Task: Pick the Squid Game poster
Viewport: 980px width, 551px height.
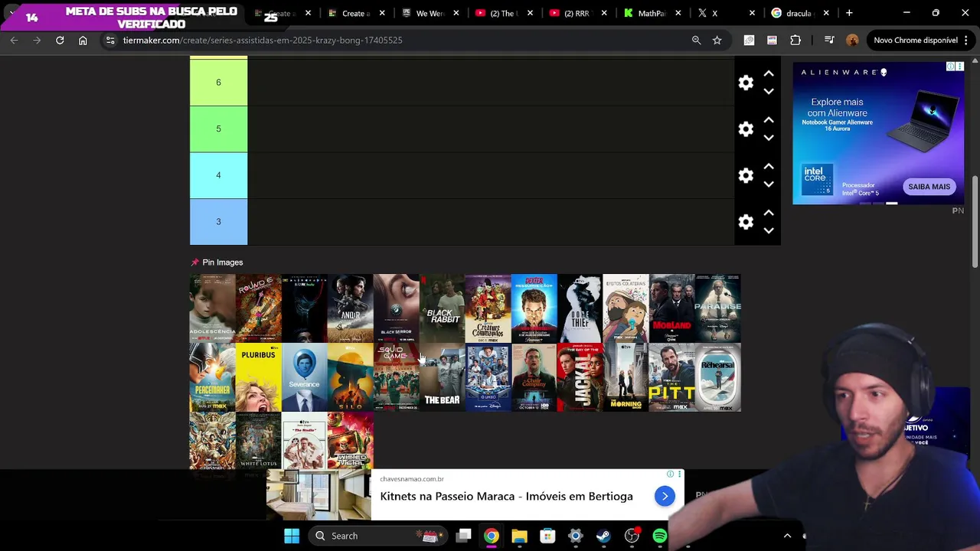Action: (x=397, y=377)
